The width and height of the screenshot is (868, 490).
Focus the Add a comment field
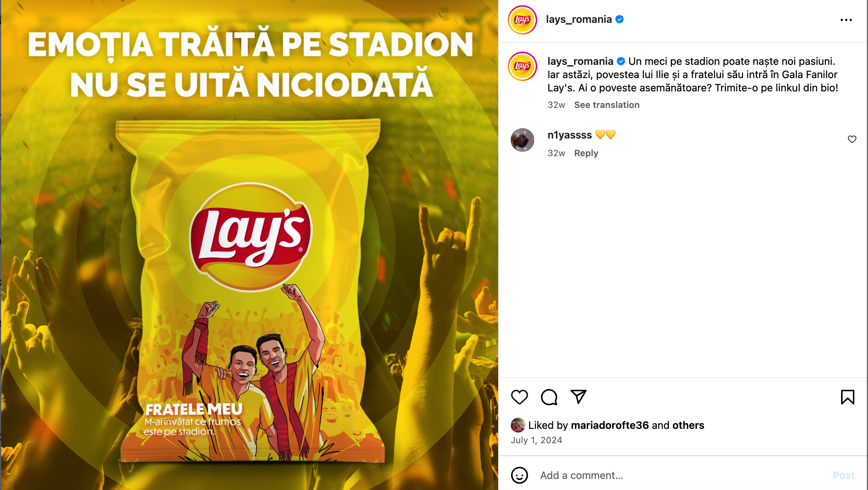682,475
